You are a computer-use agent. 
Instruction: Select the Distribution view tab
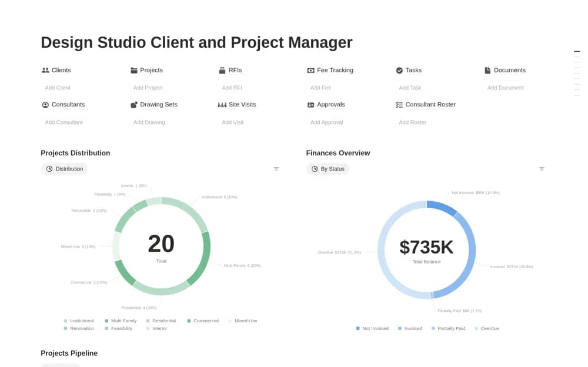pyautogui.click(x=64, y=169)
